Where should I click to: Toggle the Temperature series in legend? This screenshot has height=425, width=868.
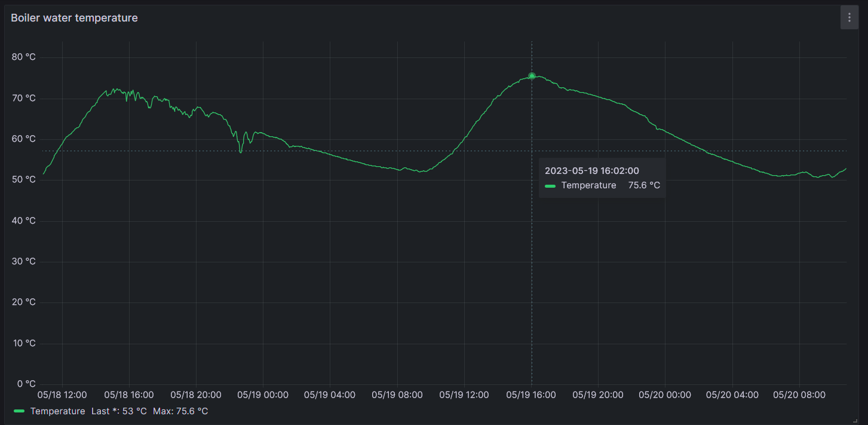click(x=57, y=411)
